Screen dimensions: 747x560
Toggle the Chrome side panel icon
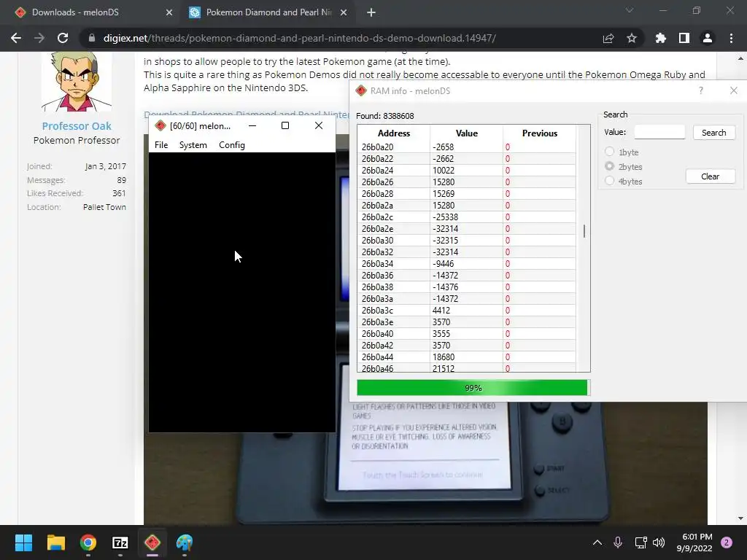(x=684, y=38)
